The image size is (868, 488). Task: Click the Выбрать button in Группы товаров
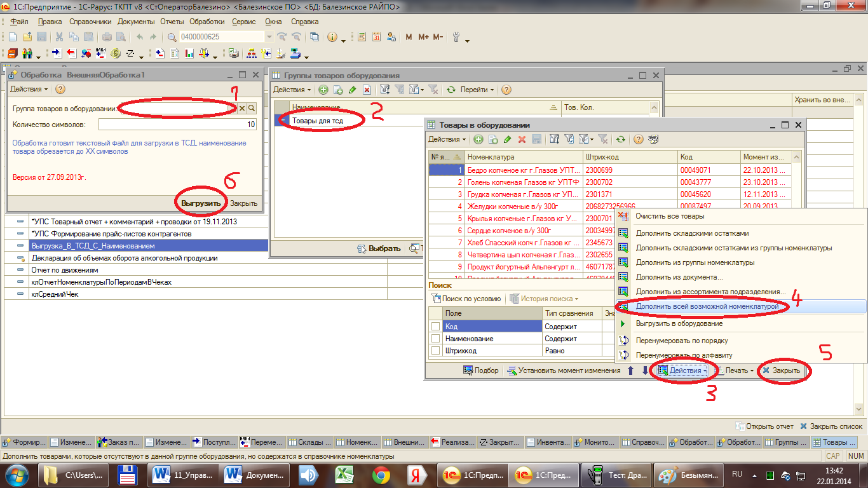pyautogui.click(x=379, y=248)
